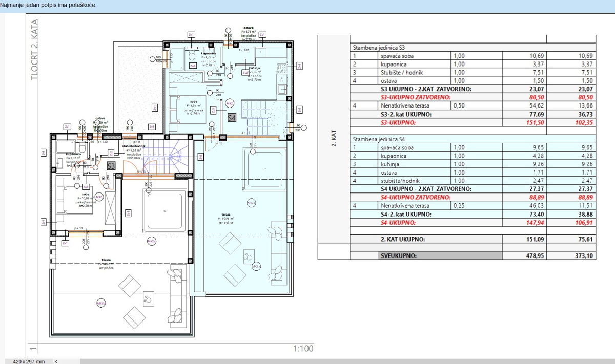Viewport: 615px width, 364px height.
Task: Click the S3 unit label on the floor plan
Action: pos(111,166)
